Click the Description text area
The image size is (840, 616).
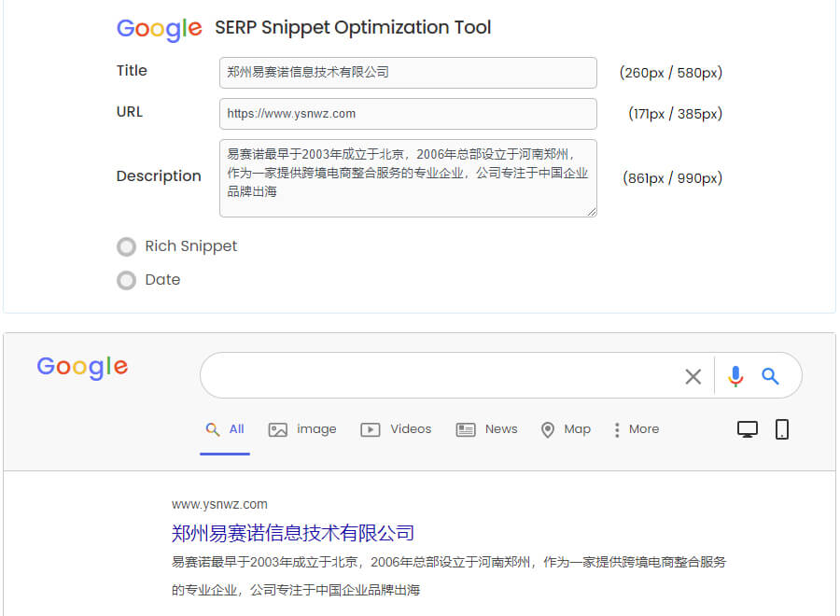click(408, 178)
